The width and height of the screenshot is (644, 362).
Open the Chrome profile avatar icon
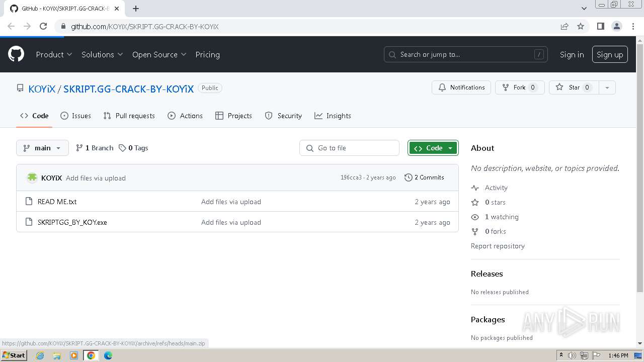[617, 26]
